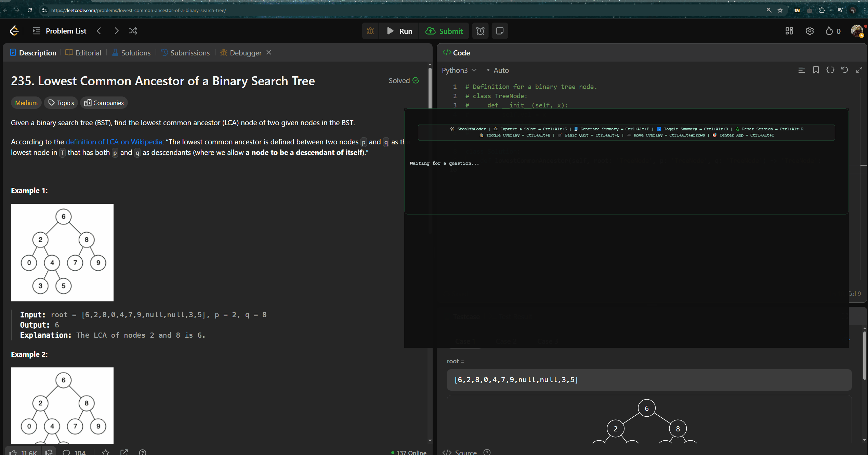Expand the Topics tag

point(61,103)
